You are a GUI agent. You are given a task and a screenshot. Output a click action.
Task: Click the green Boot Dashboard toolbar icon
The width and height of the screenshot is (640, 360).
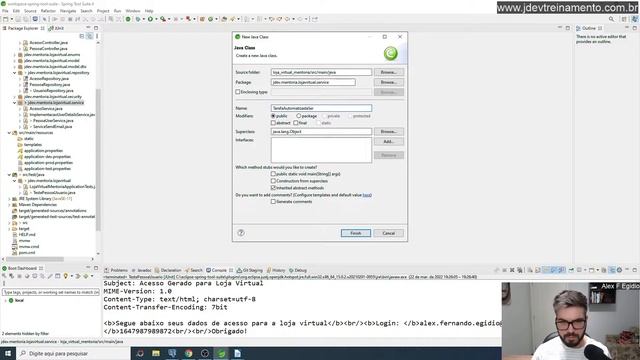coord(128,19)
